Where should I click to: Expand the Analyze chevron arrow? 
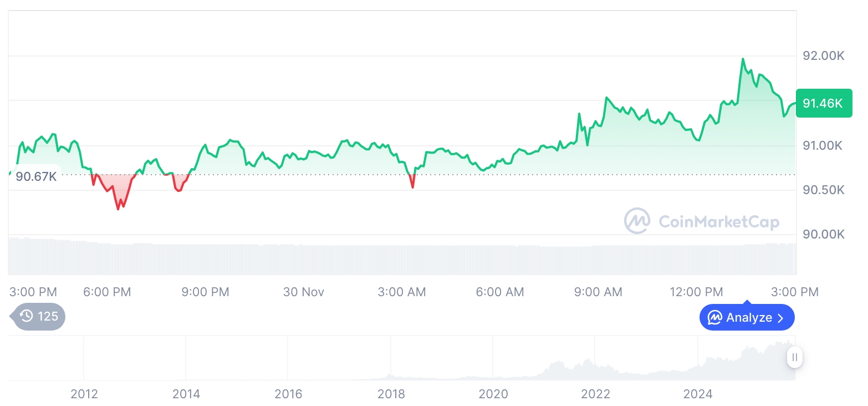[x=781, y=318]
